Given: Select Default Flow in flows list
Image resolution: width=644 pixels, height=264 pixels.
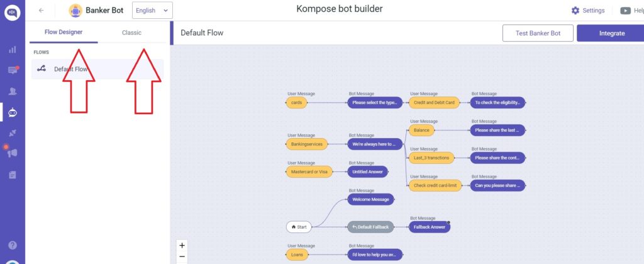Looking at the screenshot, I should point(97,69).
